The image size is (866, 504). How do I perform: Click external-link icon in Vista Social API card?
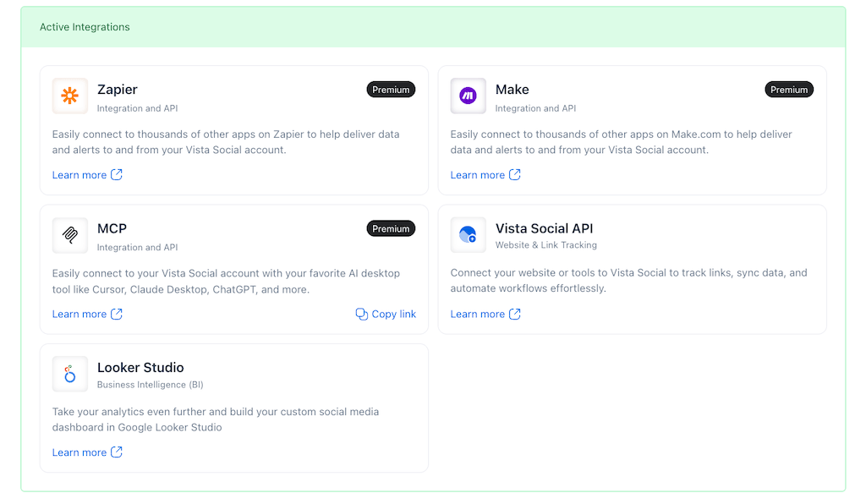coord(515,314)
